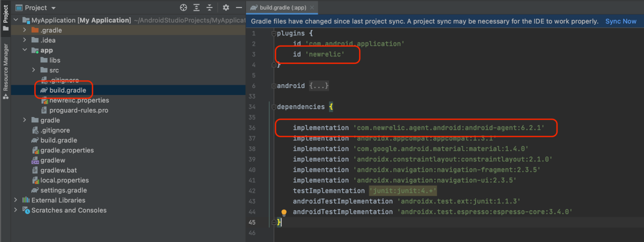Expand the src folder
The image size is (644, 242).
[x=33, y=70]
